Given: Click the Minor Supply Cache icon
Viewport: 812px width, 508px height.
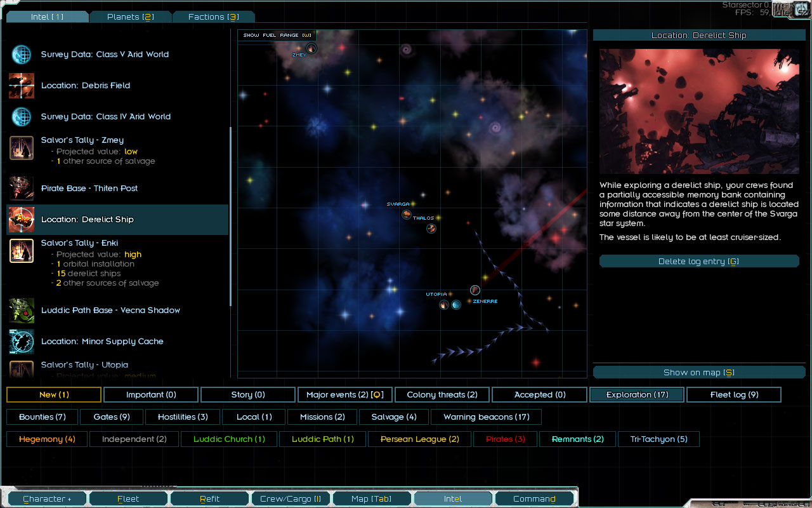Looking at the screenshot, I should coord(22,342).
